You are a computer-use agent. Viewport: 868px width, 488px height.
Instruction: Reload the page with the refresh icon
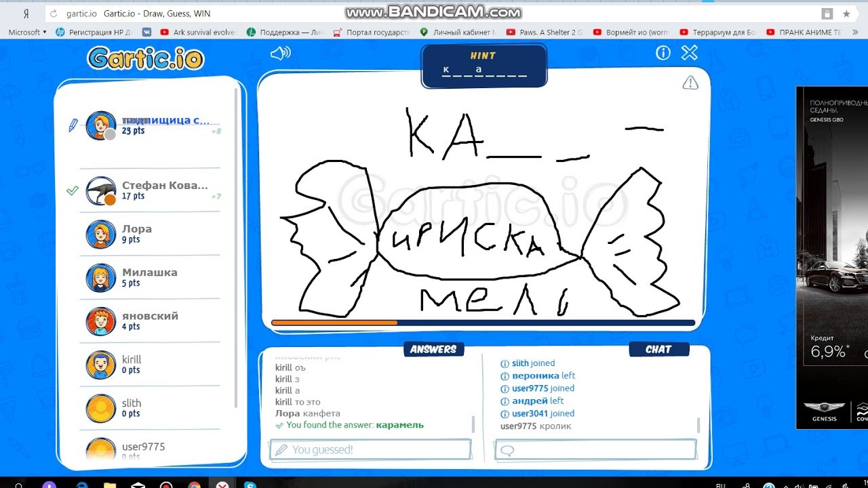53,14
